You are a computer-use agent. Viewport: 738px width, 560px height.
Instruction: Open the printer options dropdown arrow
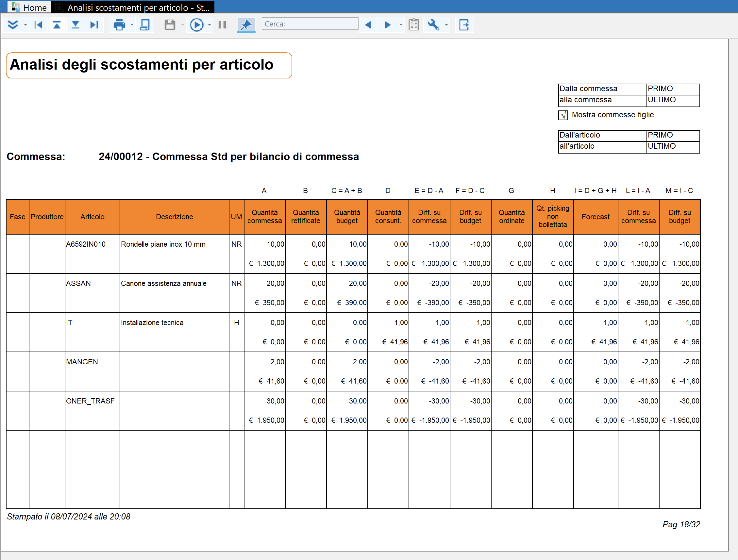[x=132, y=25]
